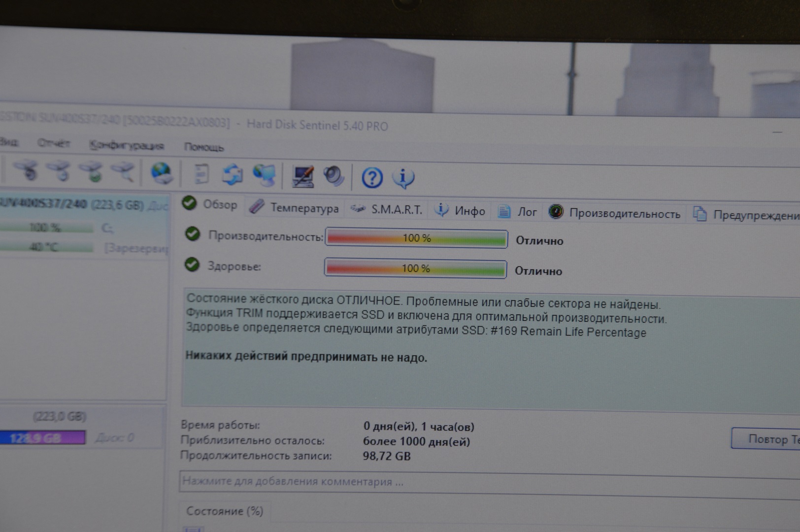The image size is (800, 532).
Task: Minimize the Hard Disk Sentinel window
Action: coord(777,132)
